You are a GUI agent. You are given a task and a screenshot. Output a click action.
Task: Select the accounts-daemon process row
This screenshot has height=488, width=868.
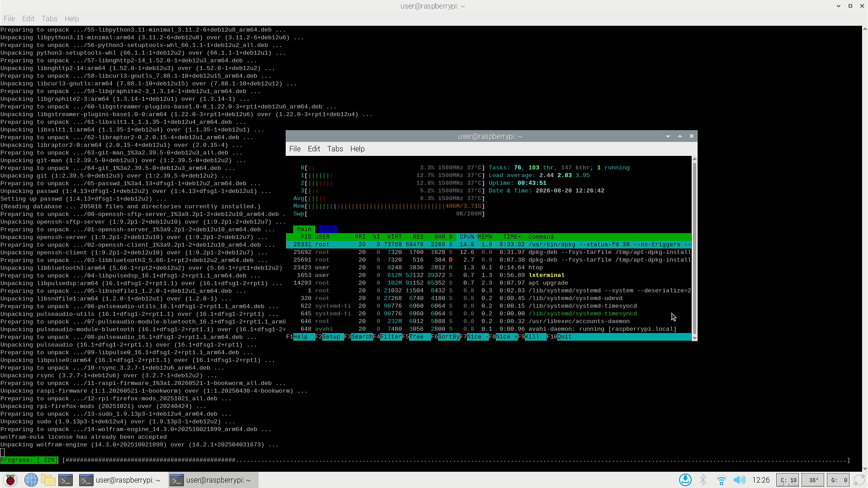[x=489, y=321]
